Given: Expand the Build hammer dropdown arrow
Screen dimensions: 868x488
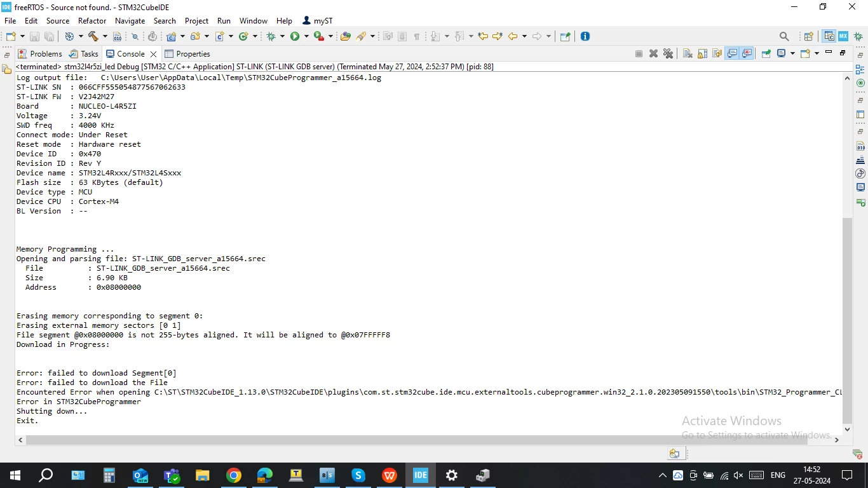Looking at the screenshot, I should (105, 36).
